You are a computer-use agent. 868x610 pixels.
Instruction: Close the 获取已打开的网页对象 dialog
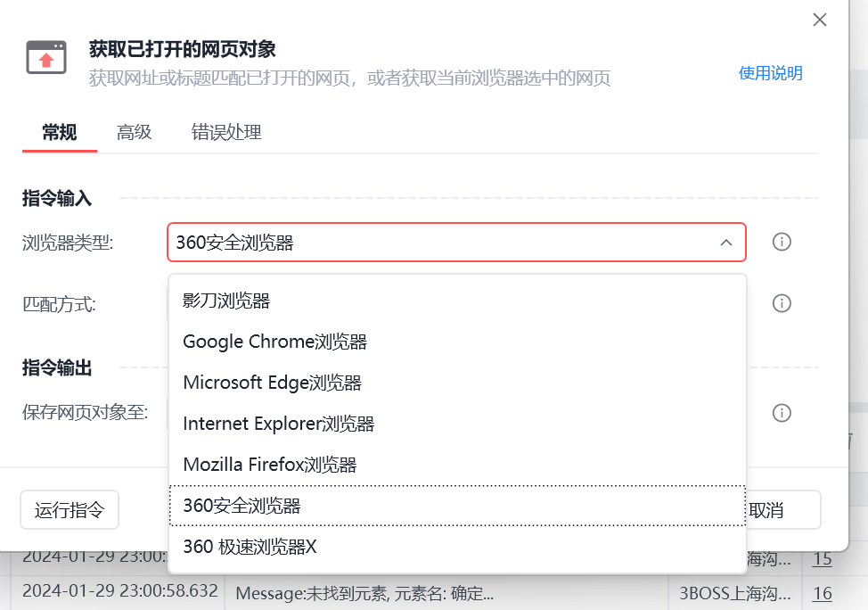click(x=819, y=20)
